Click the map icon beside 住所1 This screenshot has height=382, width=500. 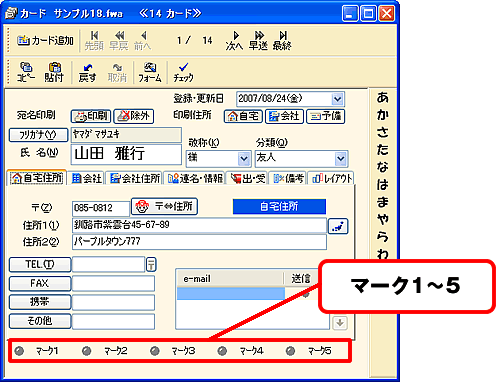(338, 226)
